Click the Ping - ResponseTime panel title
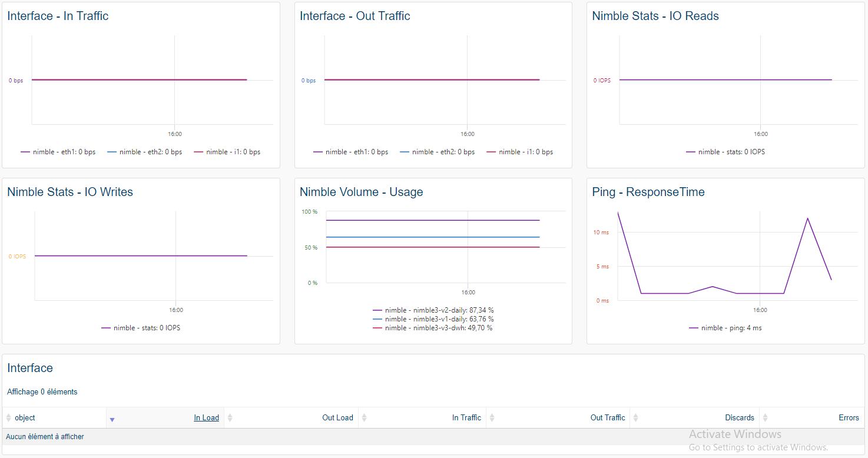Image resolution: width=868 pixels, height=458 pixels. coord(648,192)
